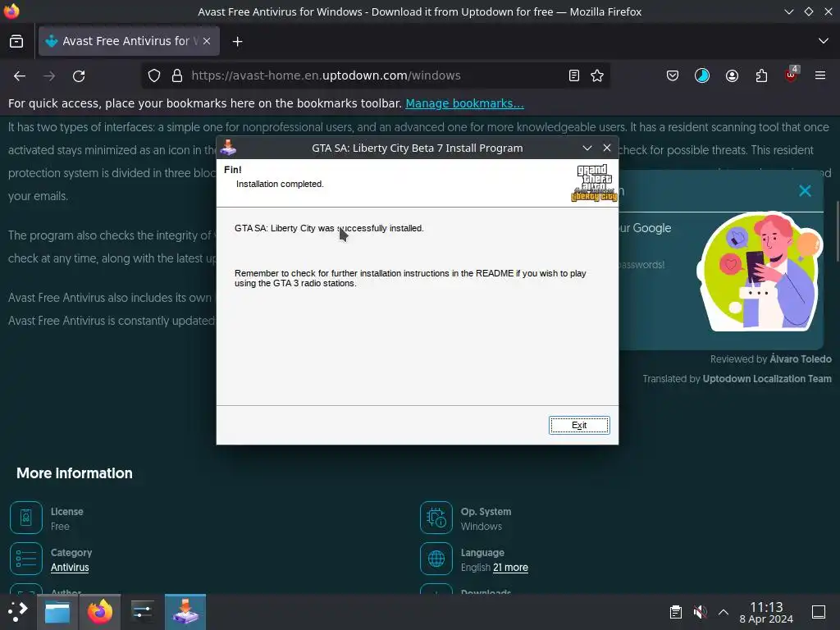
Task: Click the Exit button in installer
Action: pyautogui.click(x=579, y=426)
